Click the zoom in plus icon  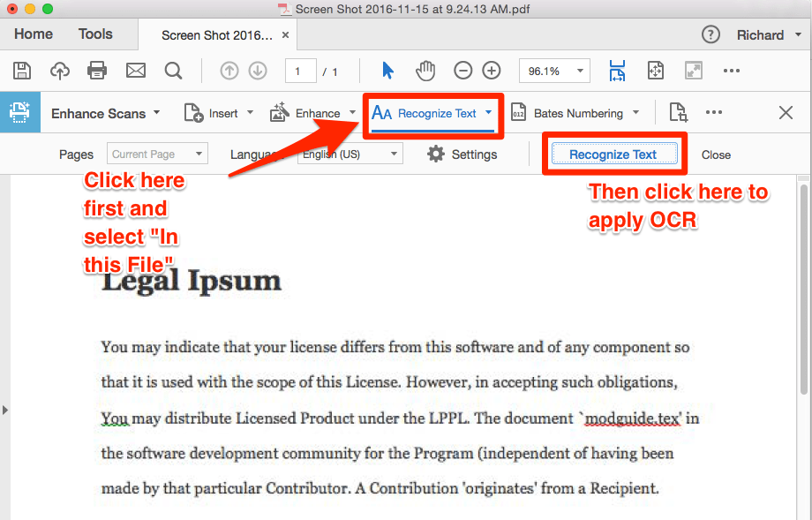(x=492, y=71)
